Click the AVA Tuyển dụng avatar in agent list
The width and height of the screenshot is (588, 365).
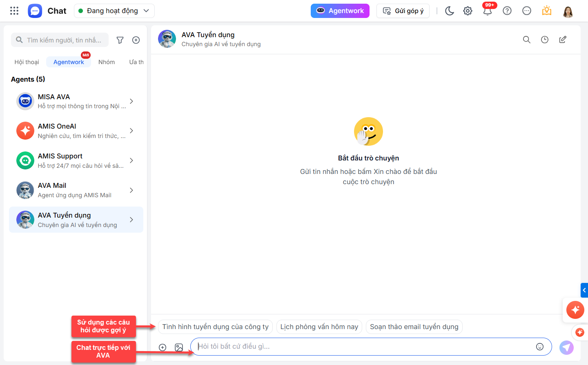pos(25,220)
